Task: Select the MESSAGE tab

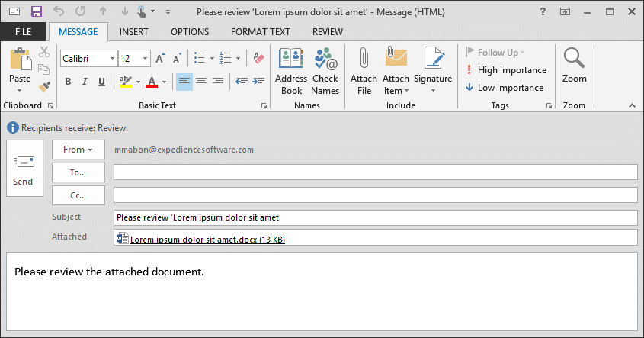Action: pyautogui.click(x=78, y=31)
